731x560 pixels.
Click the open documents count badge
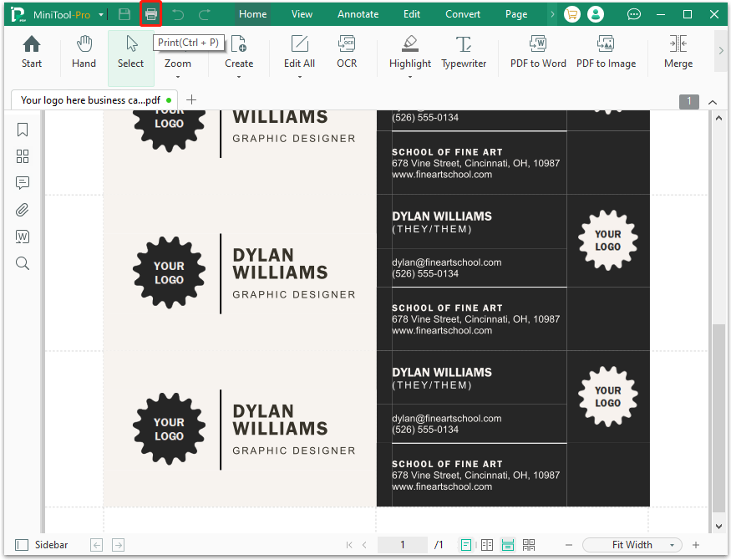(688, 102)
